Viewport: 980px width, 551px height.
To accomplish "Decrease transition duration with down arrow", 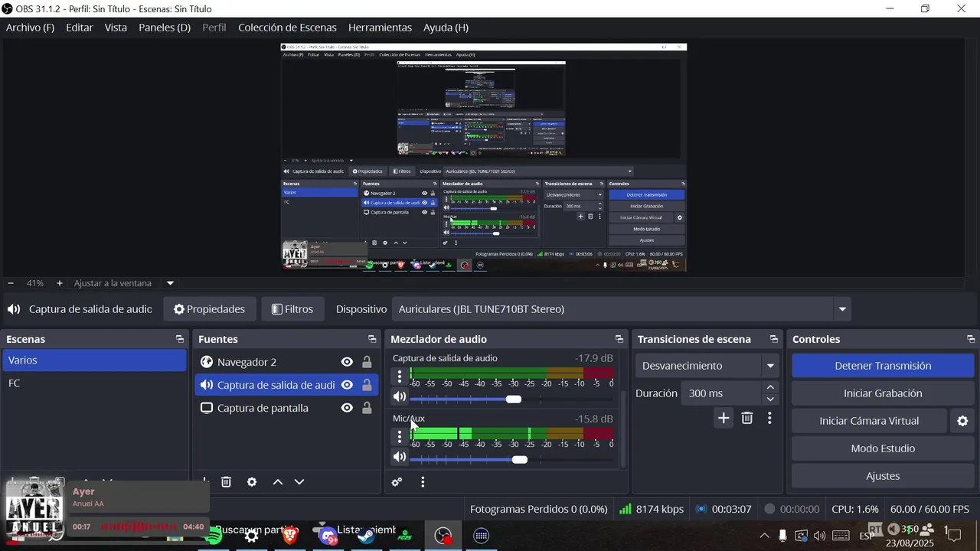I will pyautogui.click(x=771, y=399).
